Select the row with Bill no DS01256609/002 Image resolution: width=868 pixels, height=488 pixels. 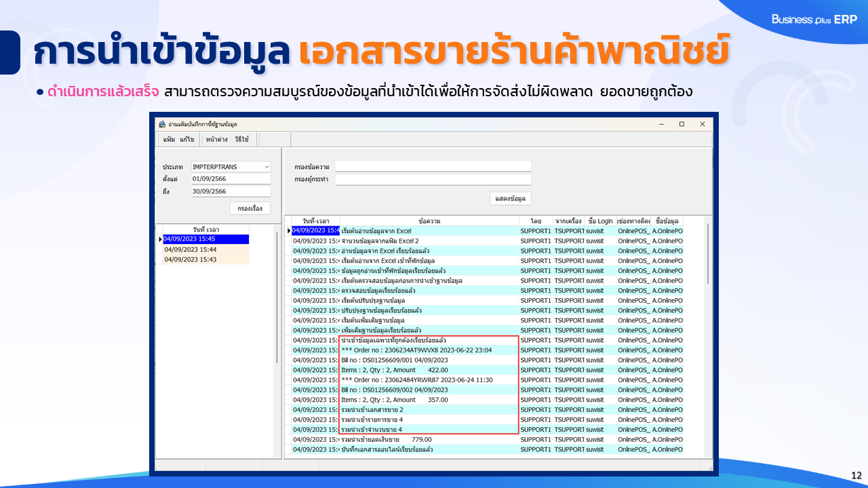(429, 390)
